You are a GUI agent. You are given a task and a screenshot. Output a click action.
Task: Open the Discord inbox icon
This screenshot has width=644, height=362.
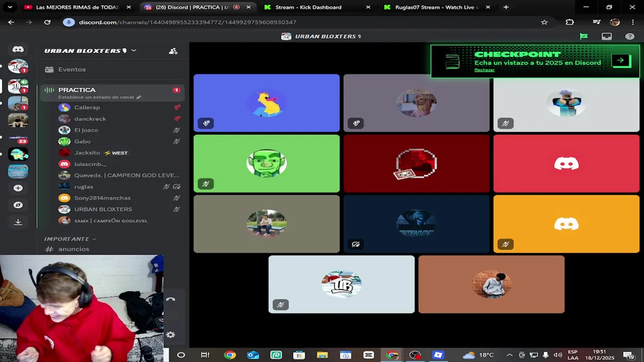(x=607, y=36)
